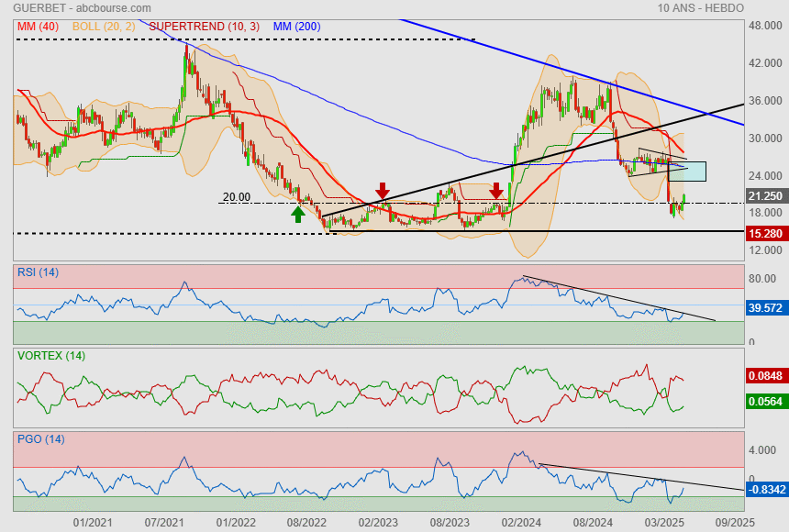Click the 08/2022 date on time axis
789x532 pixels.
click(x=306, y=521)
